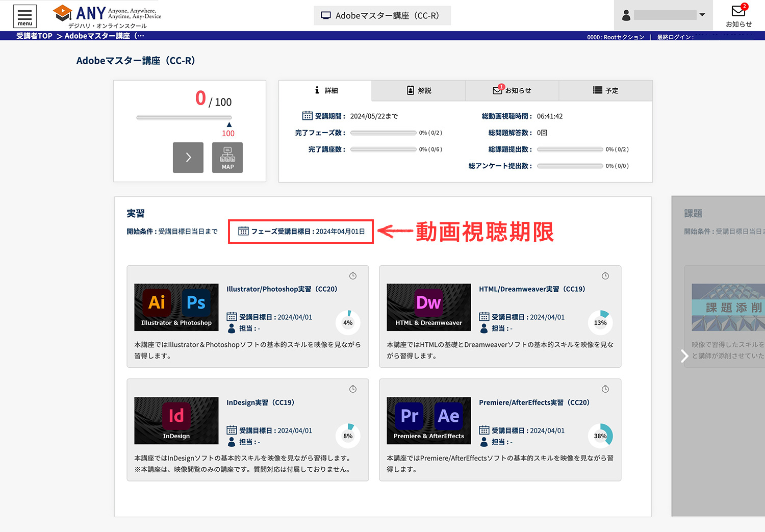Click Illustrator/Photoshop実習(CC20) title
This screenshot has height=532, width=765.
282,289
